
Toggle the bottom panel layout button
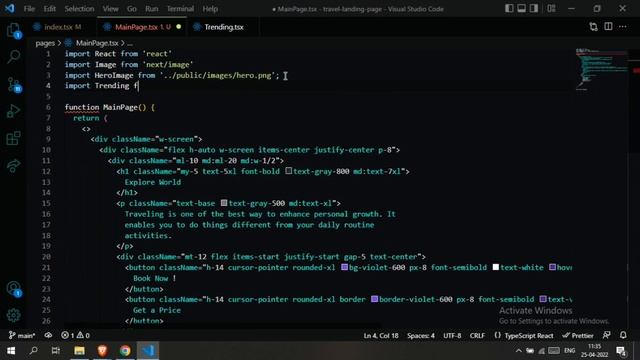tap(521, 8)
